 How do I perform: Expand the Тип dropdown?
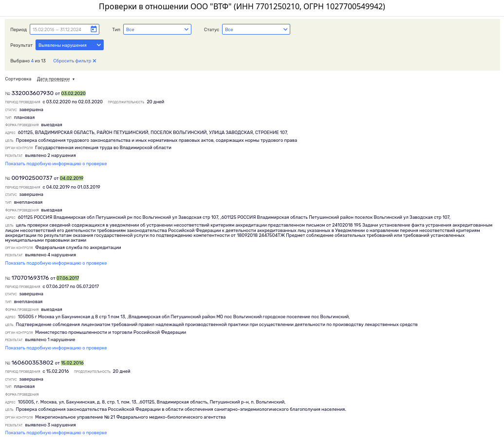click(157, 30)
